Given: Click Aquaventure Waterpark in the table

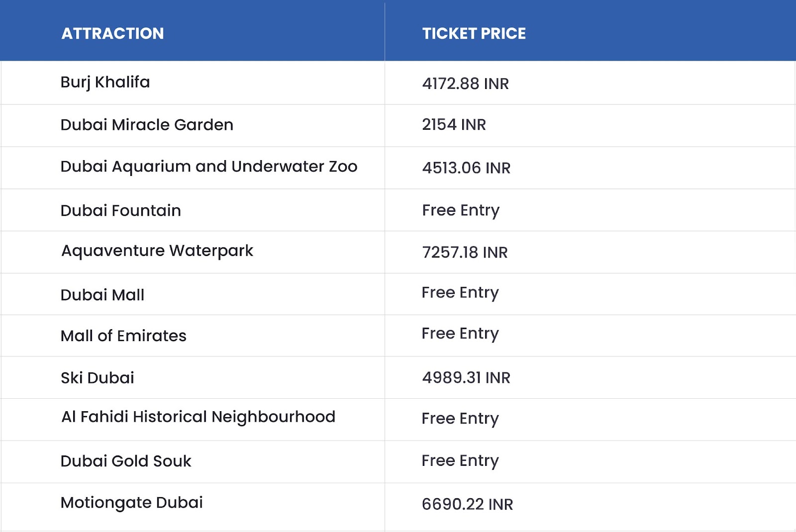Looking at the screenshot, I should [157, 251].
